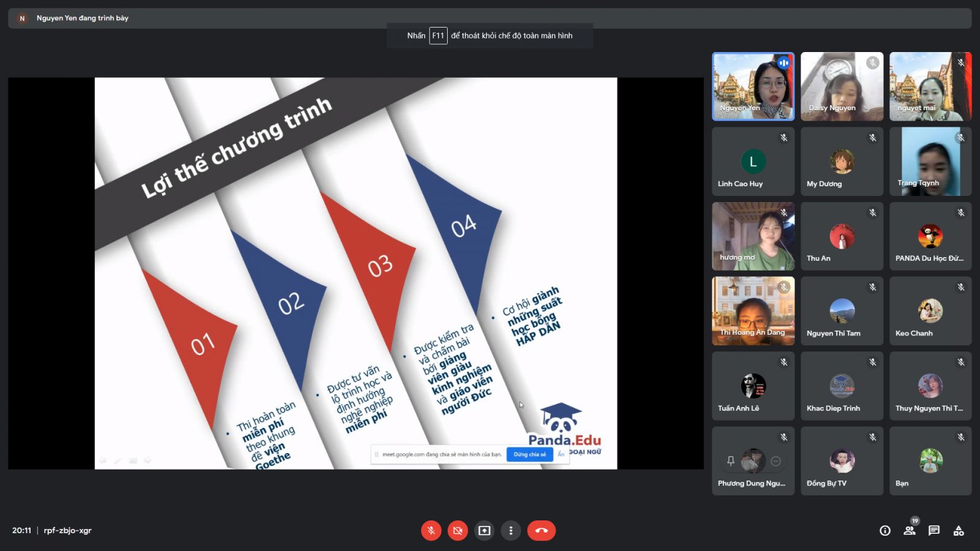Select the PANDA Du Học Đức participant tile
The height and width of the screenshot is (551, 980).
930,237
